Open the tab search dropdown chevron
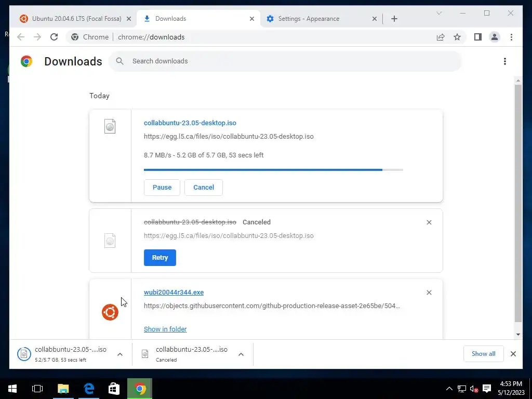 (x=438, y=13)
